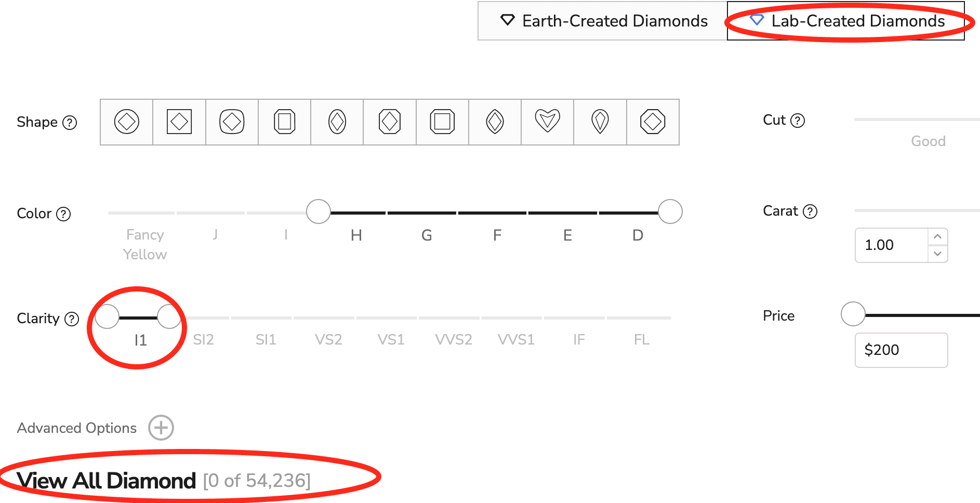
Task: Pick the Emerald cut shape
Action: 285,122
